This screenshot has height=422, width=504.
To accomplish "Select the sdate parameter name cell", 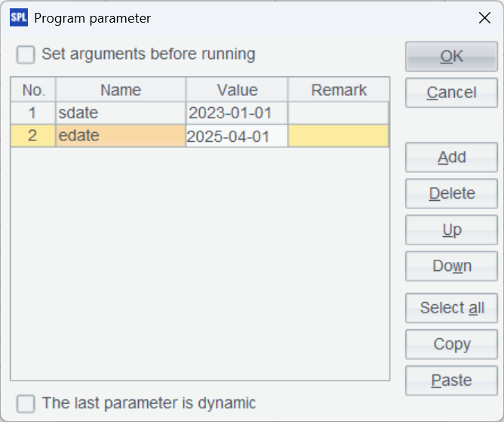I will (x=120, y=113).
